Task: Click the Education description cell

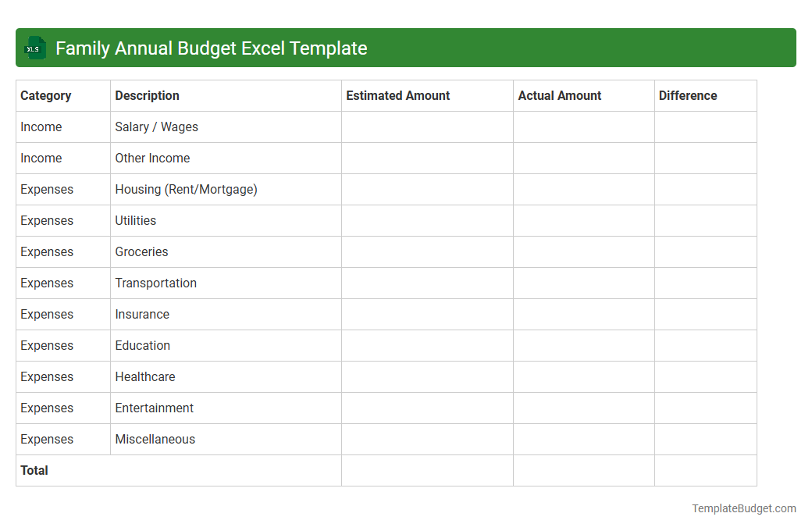Action: click(x=143, y=345)
